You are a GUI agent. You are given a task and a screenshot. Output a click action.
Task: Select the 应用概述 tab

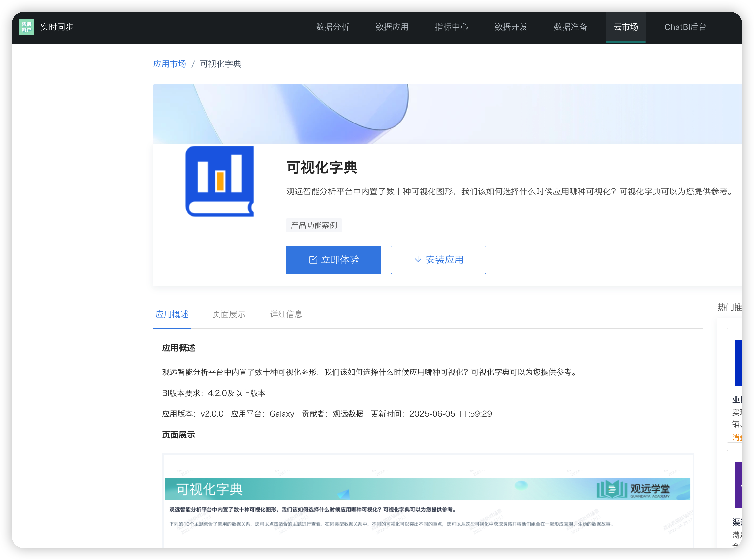click(172, 315)
